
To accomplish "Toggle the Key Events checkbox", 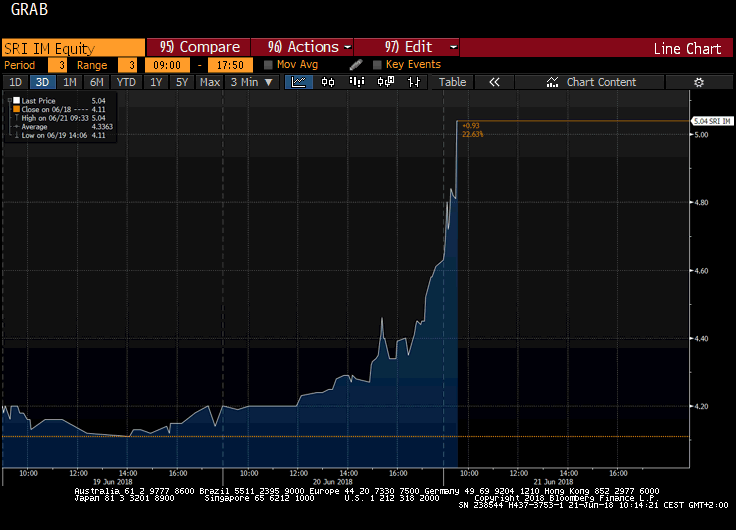I will click(377, 65).
